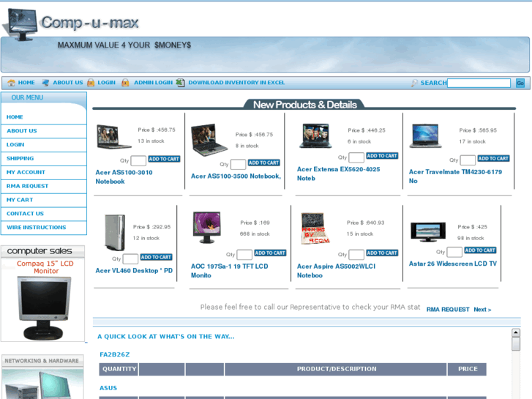Add Acer AS5100-3500 Notebook to cart

(x=263, y=163)
